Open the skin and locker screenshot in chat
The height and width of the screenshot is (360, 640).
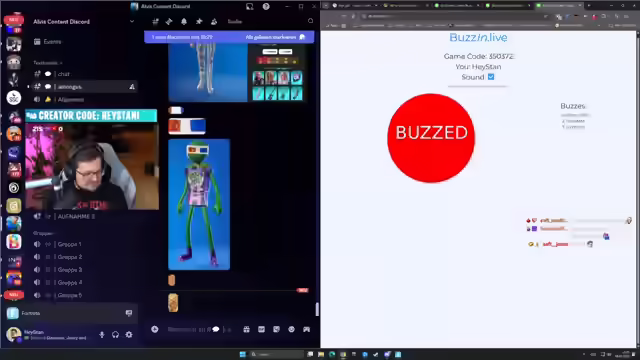point(236,72)
